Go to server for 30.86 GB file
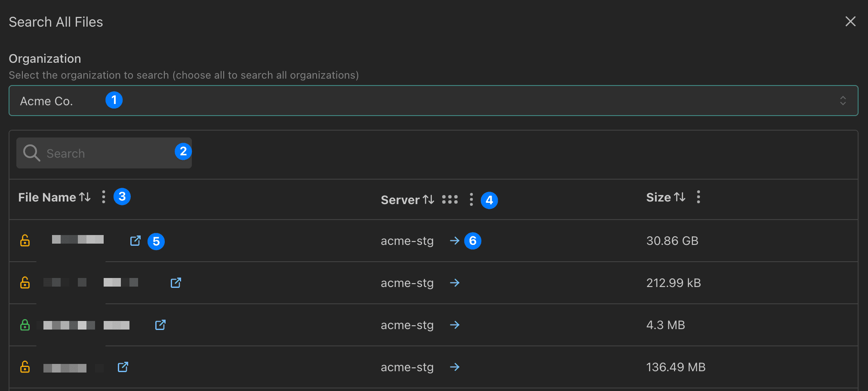 point(454,241)
